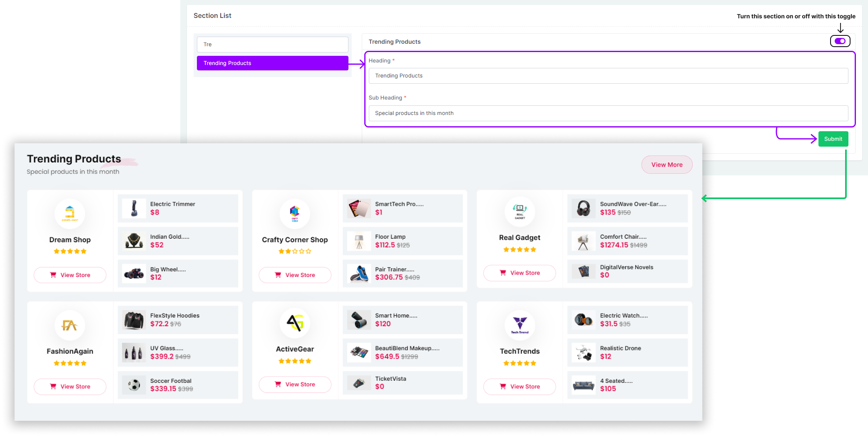
Task: Click the section list search field
Action: pyautogui.click(x=272, y=45)
